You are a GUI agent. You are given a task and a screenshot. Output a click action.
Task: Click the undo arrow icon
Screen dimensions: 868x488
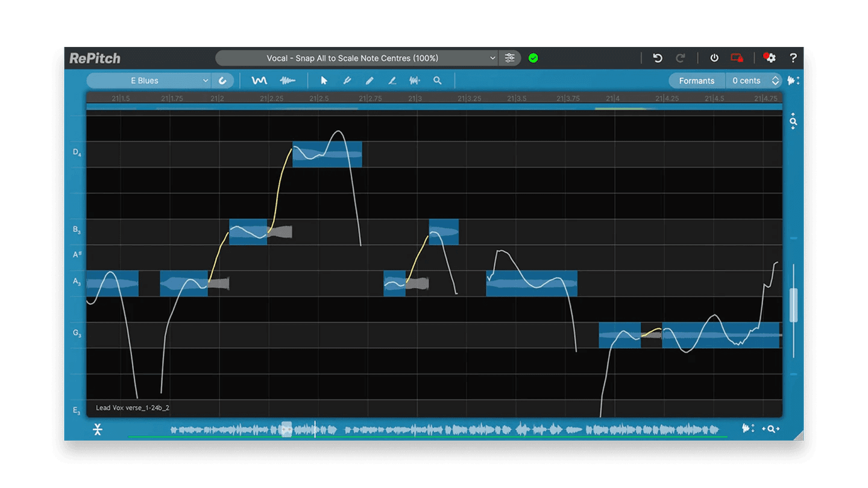click(658, 58)
